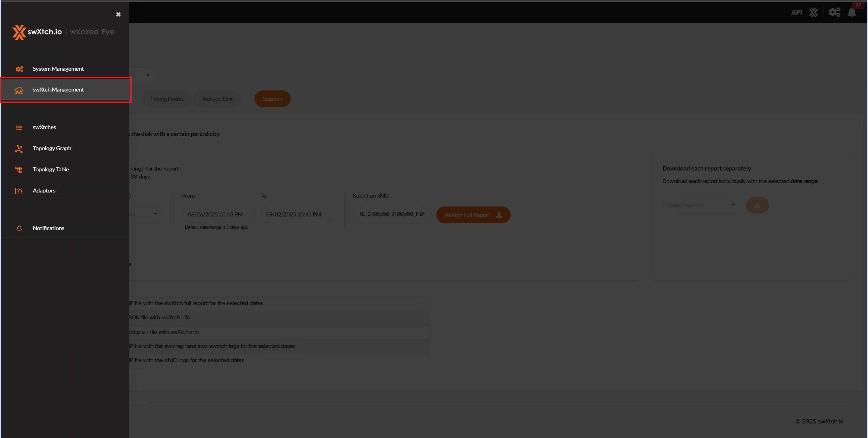
Task: Click the Adaptors chart icon
Action: (x=19, y=191)
